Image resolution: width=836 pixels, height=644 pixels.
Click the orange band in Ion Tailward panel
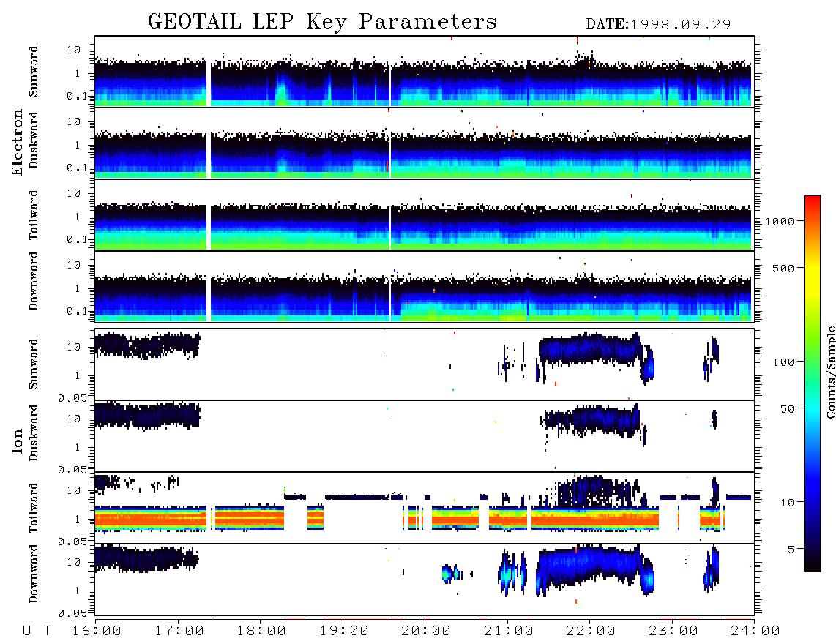(376, 519)
